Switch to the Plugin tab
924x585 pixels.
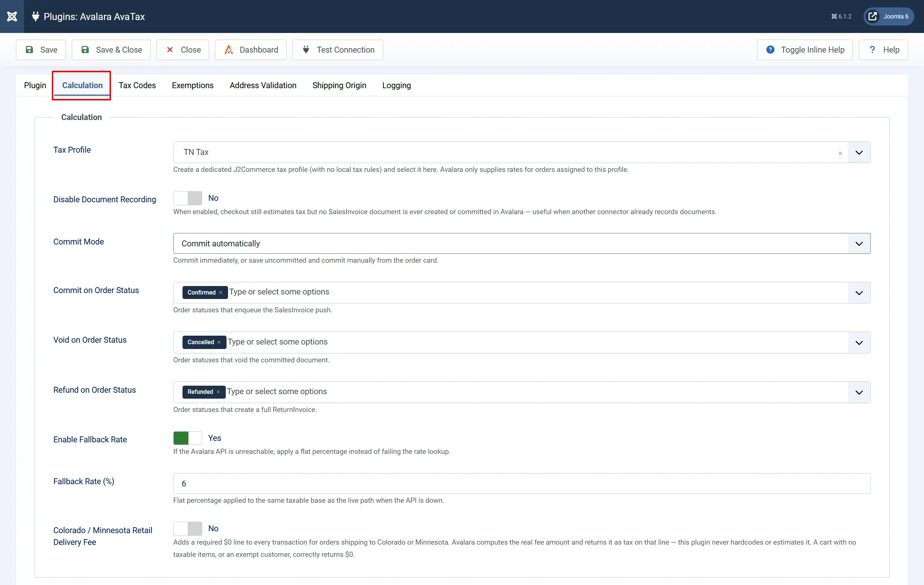[x=35, y=85]
